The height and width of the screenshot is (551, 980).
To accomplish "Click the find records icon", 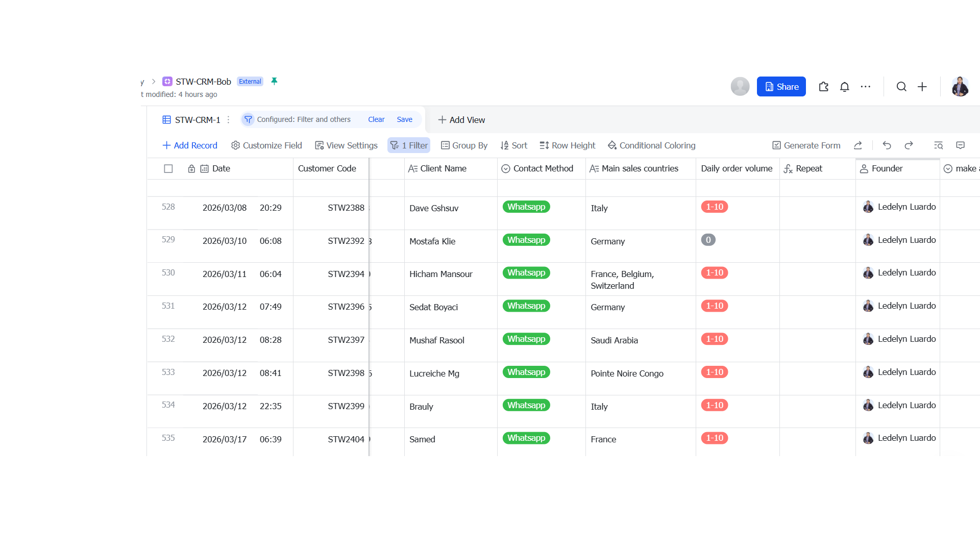I will (x=938, y=145).
